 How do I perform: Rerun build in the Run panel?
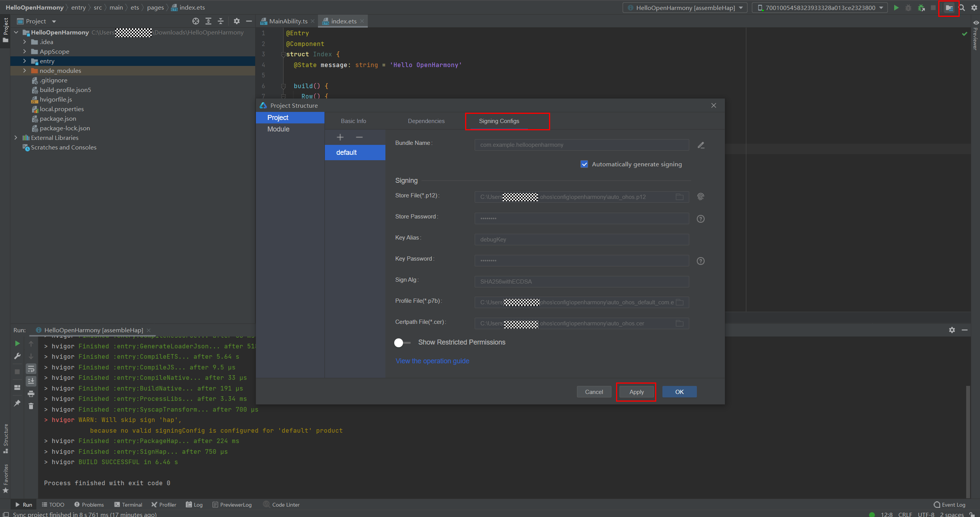pyautogui.click(x=17, y=343)
